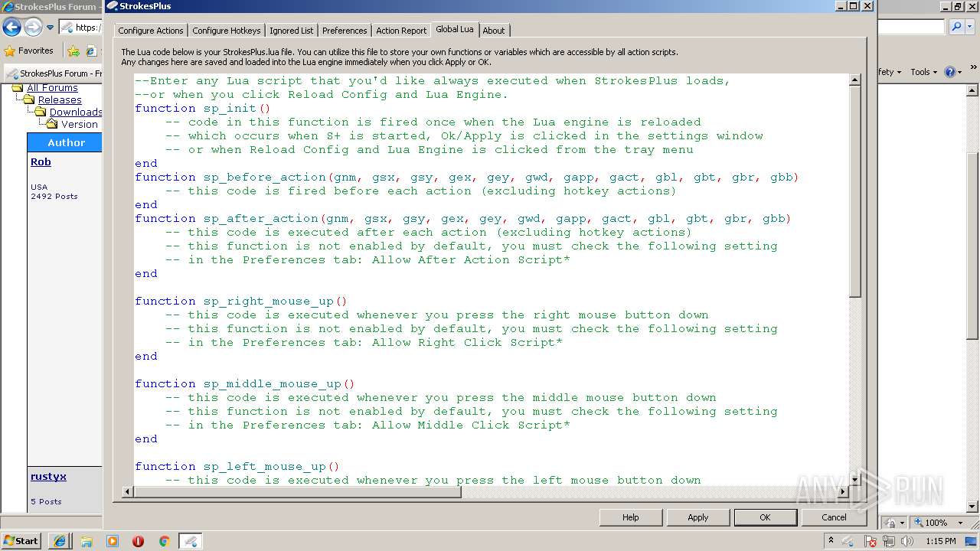Select the StrokesPlus Forum browser tab
The width and height of the screenshot is (980, 551).
coord(54,73)
